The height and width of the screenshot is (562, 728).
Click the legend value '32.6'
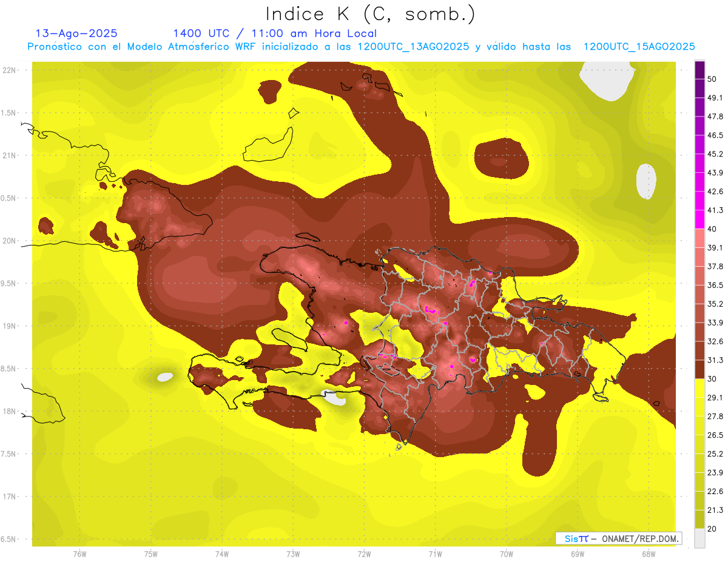point(715,341)
